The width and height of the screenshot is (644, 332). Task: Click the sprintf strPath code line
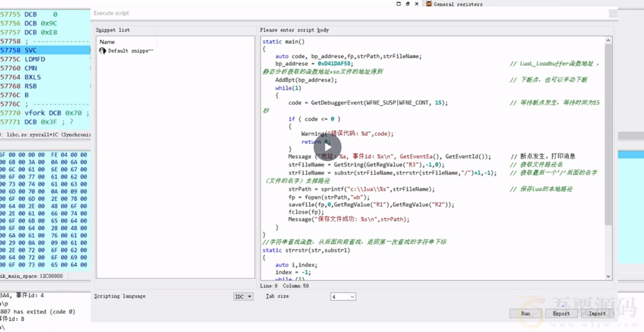pyautogui.click(x=362, y=190)
